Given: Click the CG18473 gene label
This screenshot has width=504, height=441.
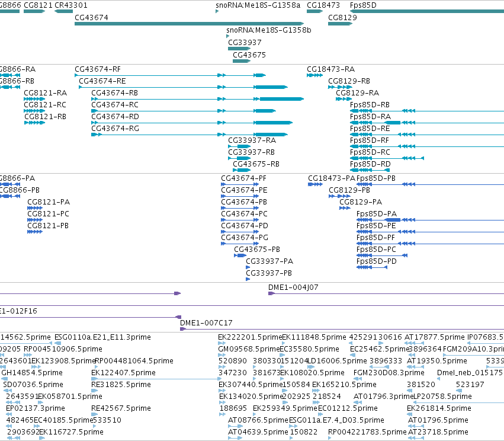Looking at the screenshot, I should (323, 5).
